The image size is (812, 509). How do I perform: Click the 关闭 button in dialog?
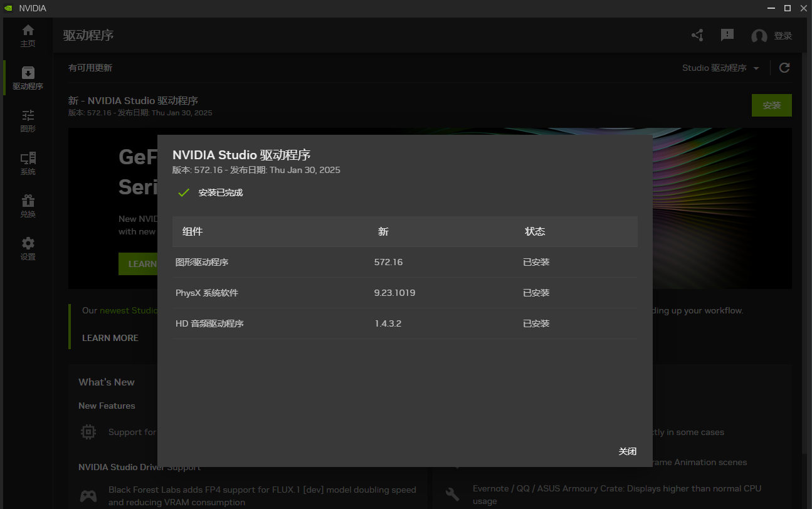tap(627, 451)
